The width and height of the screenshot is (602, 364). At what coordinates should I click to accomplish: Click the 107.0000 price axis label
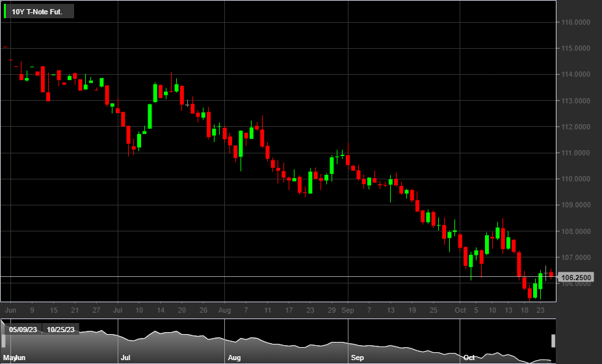575,257
